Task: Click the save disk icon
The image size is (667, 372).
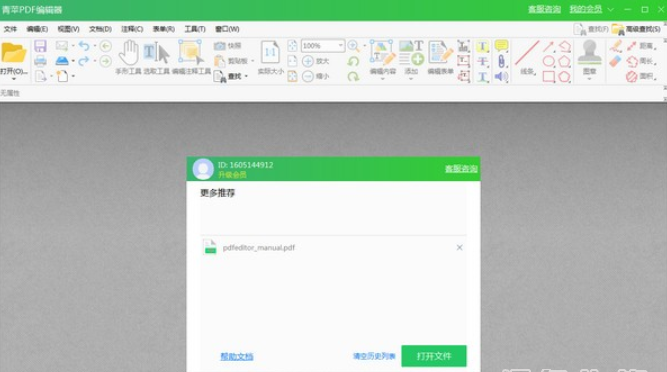Action: (x=40, y=46)
